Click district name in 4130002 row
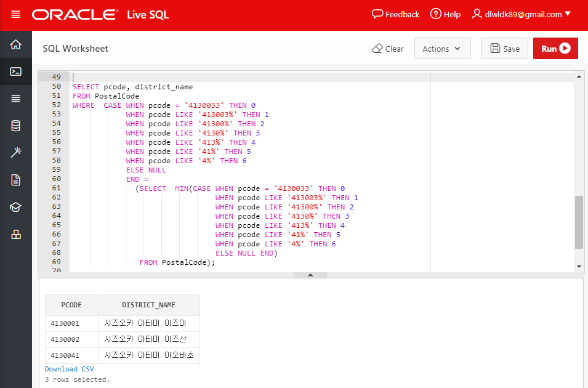 point(145,339)
